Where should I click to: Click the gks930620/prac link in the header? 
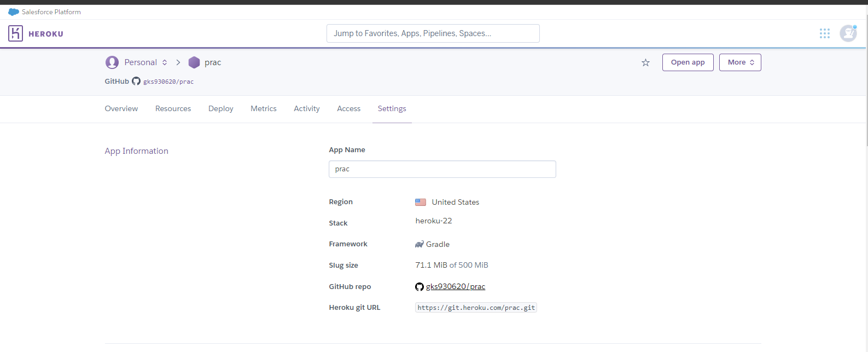coord(168,82)
